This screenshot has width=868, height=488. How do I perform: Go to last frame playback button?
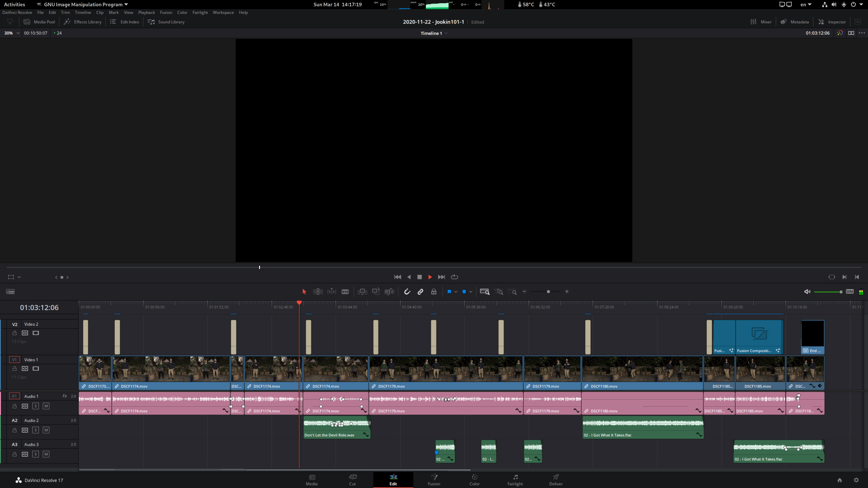tap(441, 277)
